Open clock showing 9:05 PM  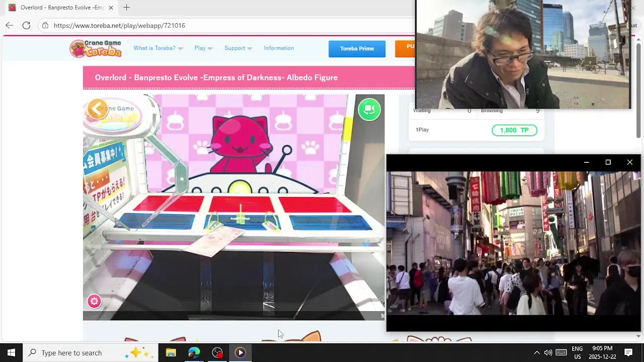(602, 352)
